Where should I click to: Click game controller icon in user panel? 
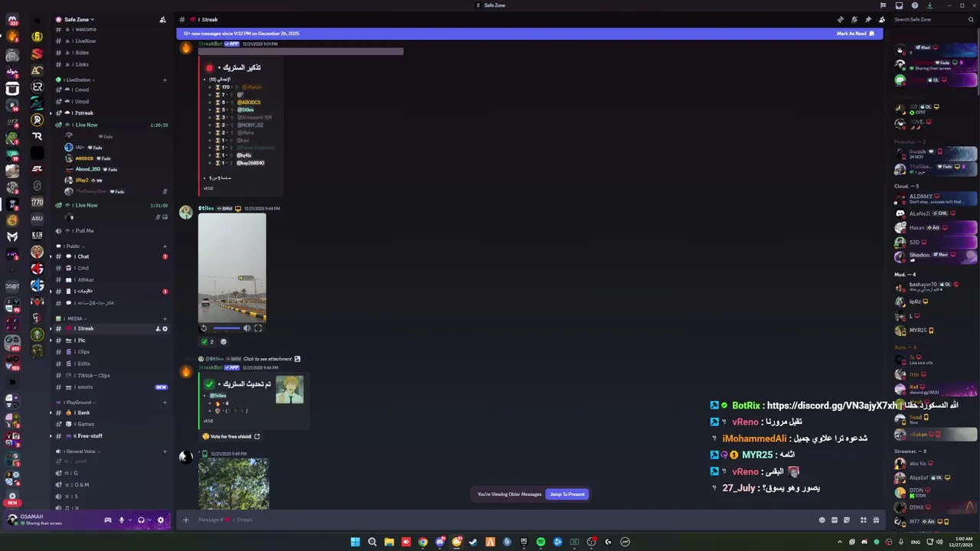point(108,520)
